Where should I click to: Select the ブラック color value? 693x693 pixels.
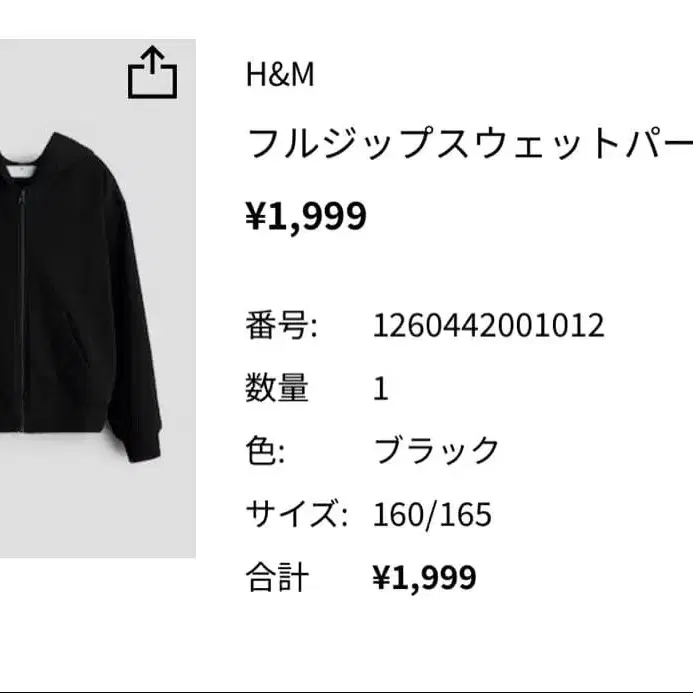tap(436, 451)
